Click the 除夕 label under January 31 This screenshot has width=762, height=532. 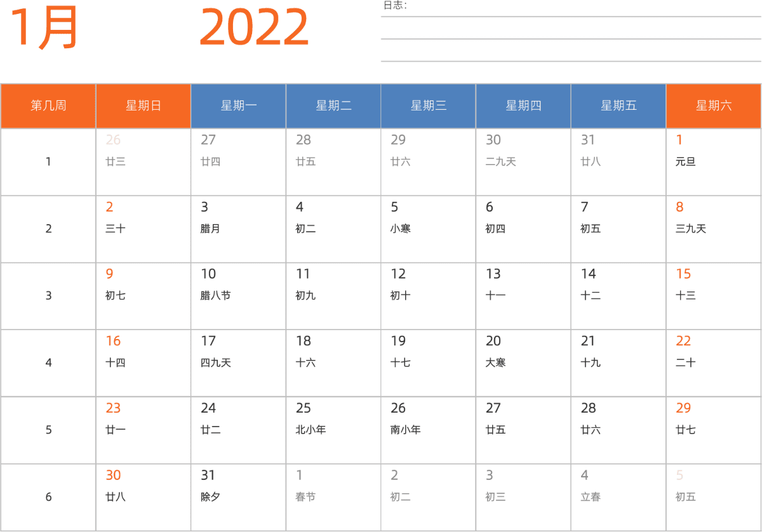(x=211, y=497)
